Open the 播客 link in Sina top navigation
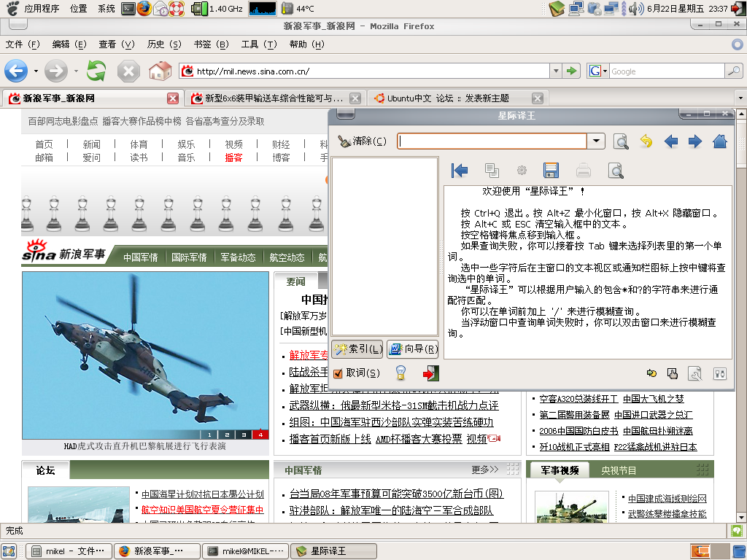 (x=233, y=157)
